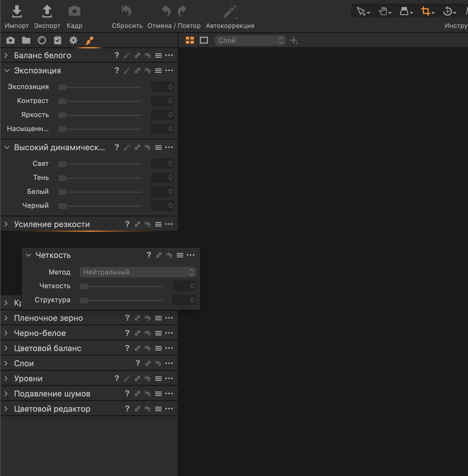Image resolution: width=468 pixels, height=476 pixels.
Task: Select the keystone tool icon
Action: pyautogui.click(x=406, y=11)
